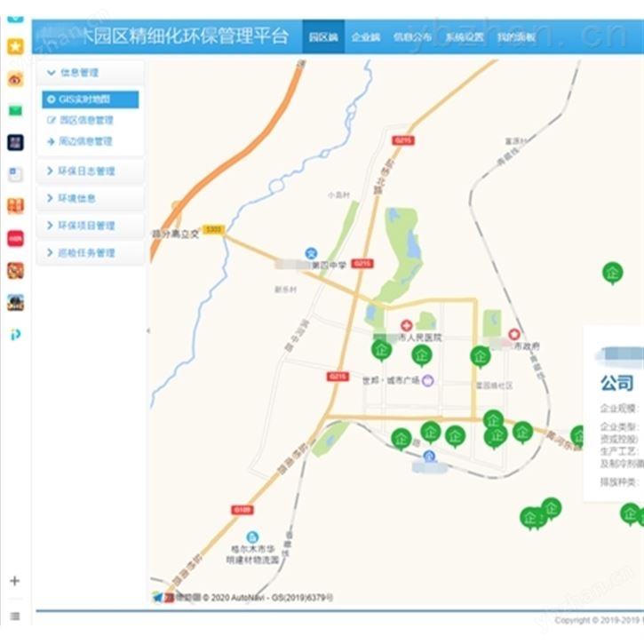Click the 新乐村 village label
The width and height of the screenshot is (644, 644).
click(285, 290)
